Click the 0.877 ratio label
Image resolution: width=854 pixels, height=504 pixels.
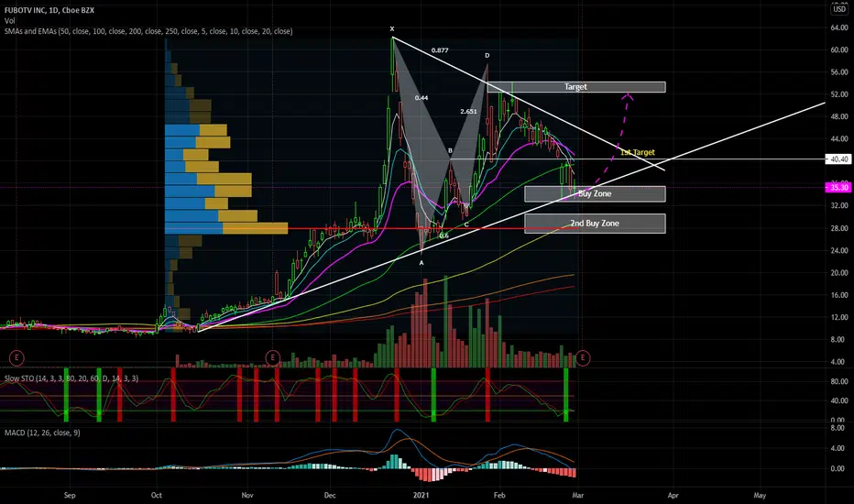[x=440, y=50]
